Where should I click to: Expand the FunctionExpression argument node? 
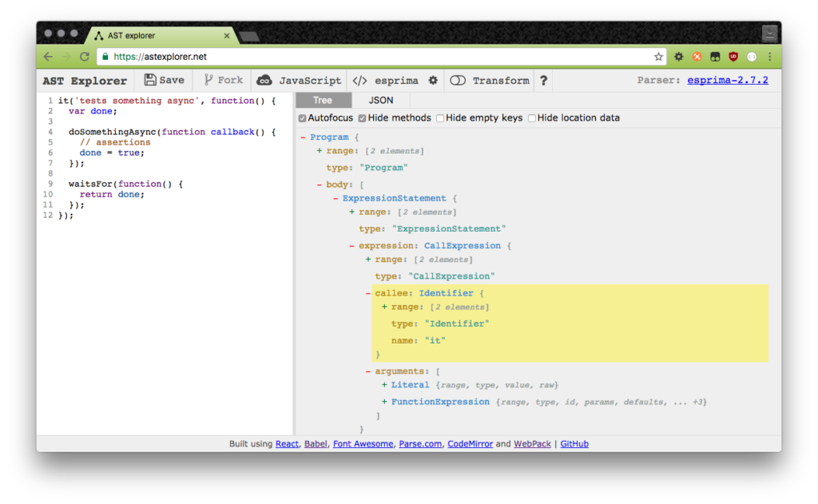(x=384, y=402)
